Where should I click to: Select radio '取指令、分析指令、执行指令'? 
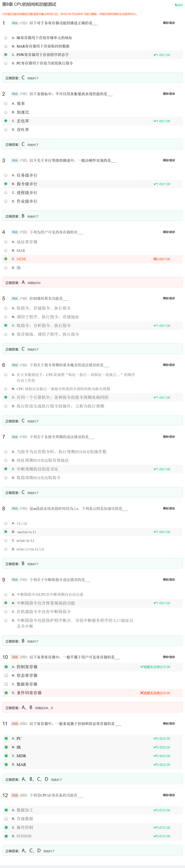click(x=6, y=325)
